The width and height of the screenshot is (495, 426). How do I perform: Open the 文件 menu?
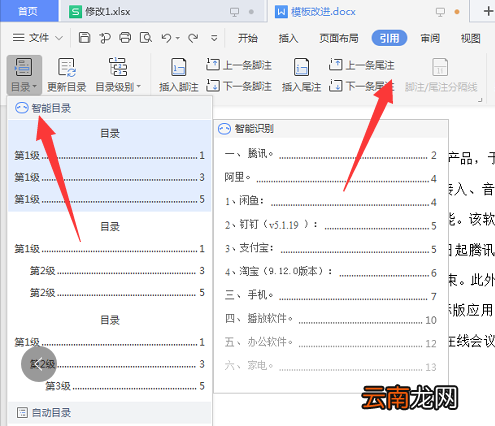click(31, 38)
